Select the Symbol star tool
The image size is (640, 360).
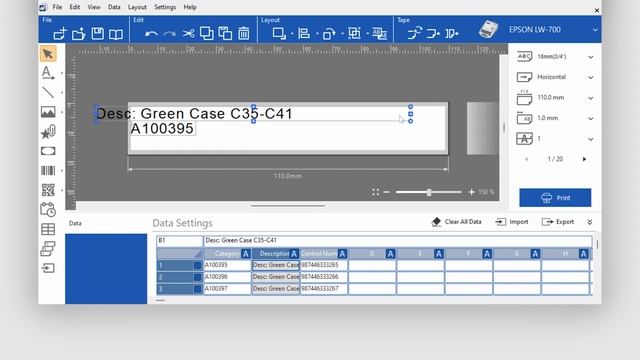(48, 131)
